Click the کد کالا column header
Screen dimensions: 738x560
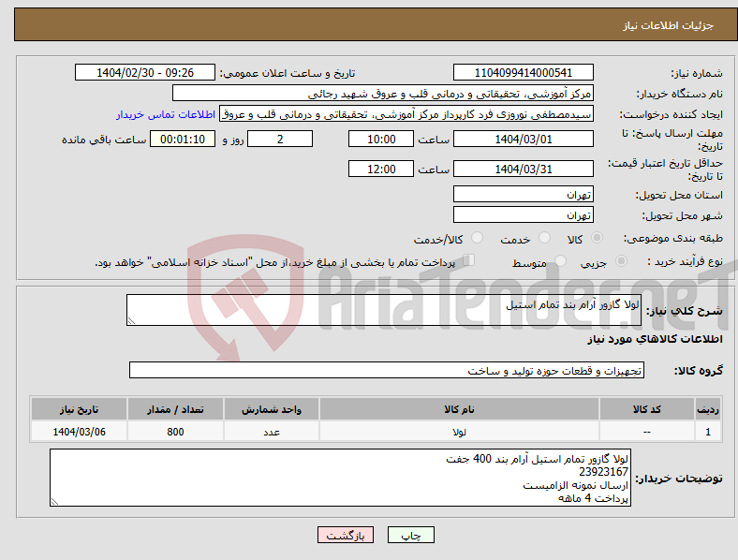click(647, 409)
